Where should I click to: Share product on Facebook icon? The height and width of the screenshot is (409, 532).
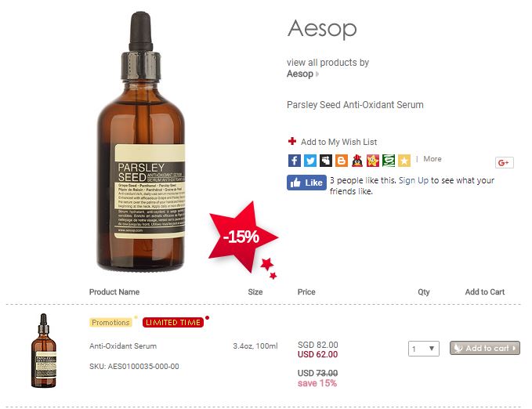[x=294, y=160]
